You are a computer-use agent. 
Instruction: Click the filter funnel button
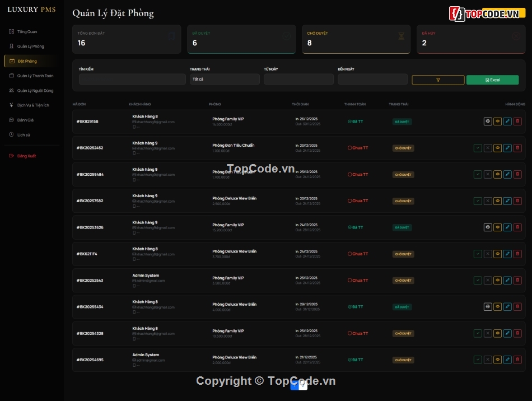coord(438,80)
